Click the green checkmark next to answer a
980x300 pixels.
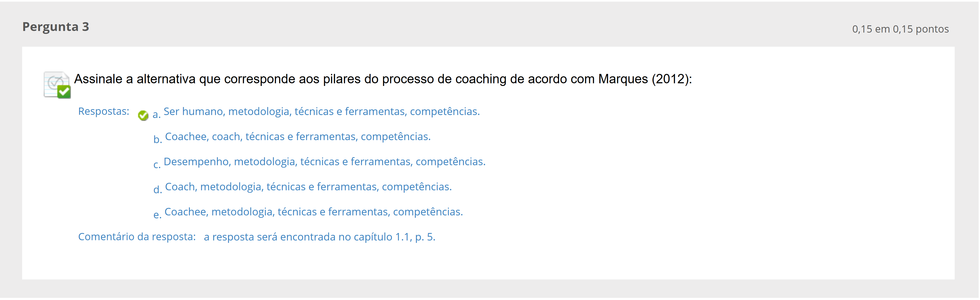pyautogui.click(x=143, y=115)
